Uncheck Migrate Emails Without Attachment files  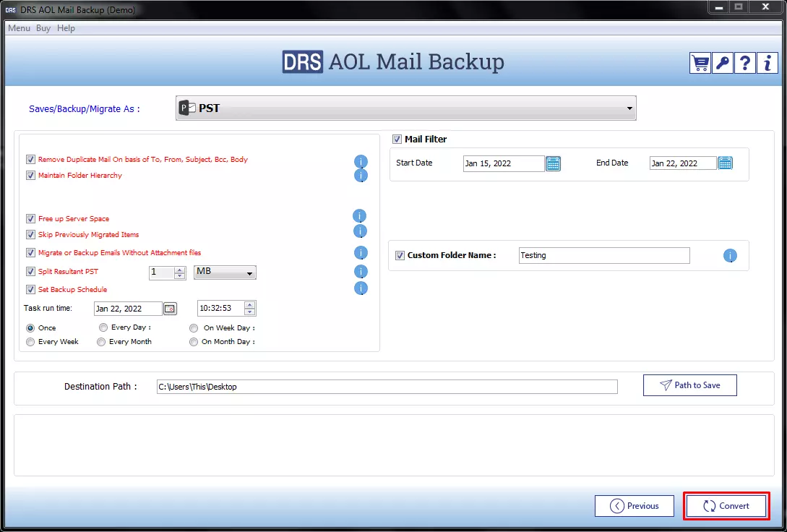[x=30, y=253]
